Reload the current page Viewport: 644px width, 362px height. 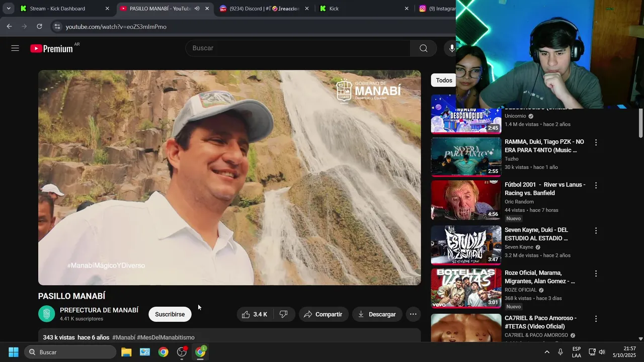pyautogui.click(x=39, y=27)
